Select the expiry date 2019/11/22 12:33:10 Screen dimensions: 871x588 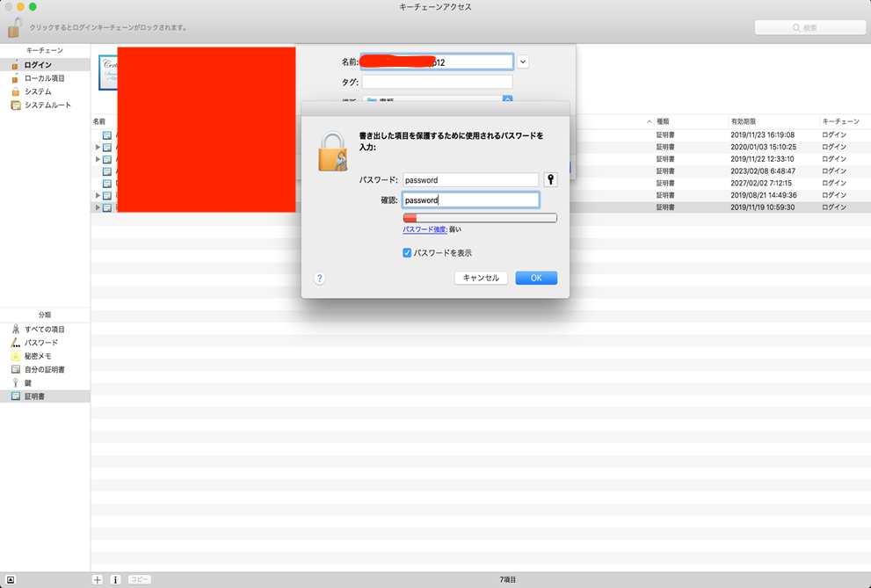762,159
